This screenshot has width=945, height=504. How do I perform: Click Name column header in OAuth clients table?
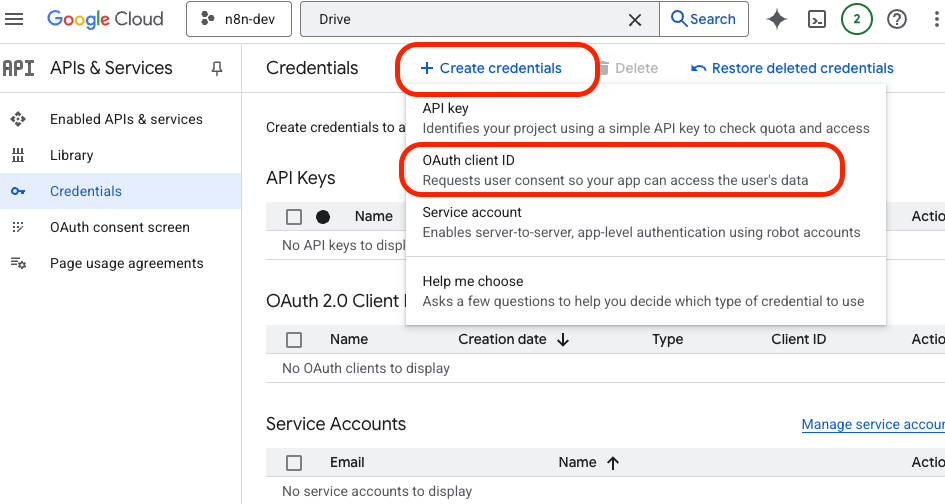point(349,339)
